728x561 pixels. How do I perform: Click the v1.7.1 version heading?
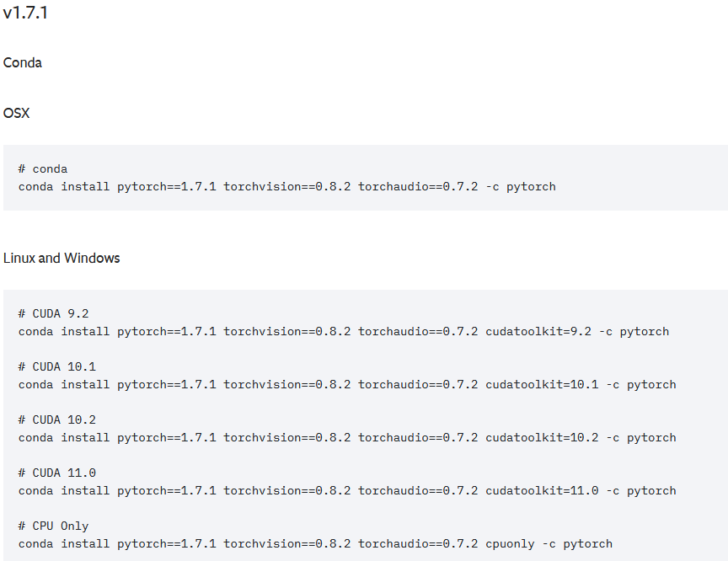[25, 13]
